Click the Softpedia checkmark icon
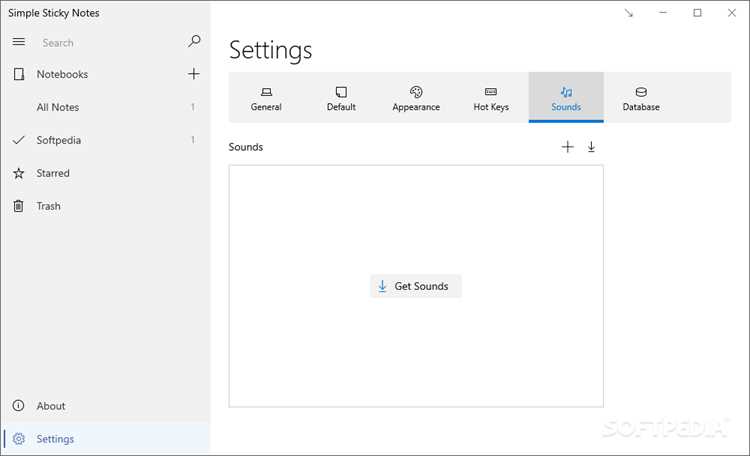The width and height of the screenshot is (750, 456). tap(19, 140)
